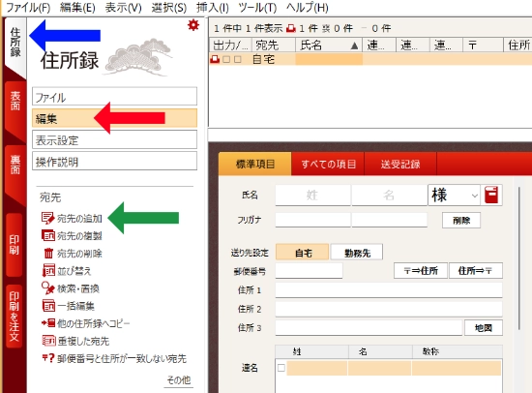
Task: Click the 地図 map button
Action: pos(483,328)
